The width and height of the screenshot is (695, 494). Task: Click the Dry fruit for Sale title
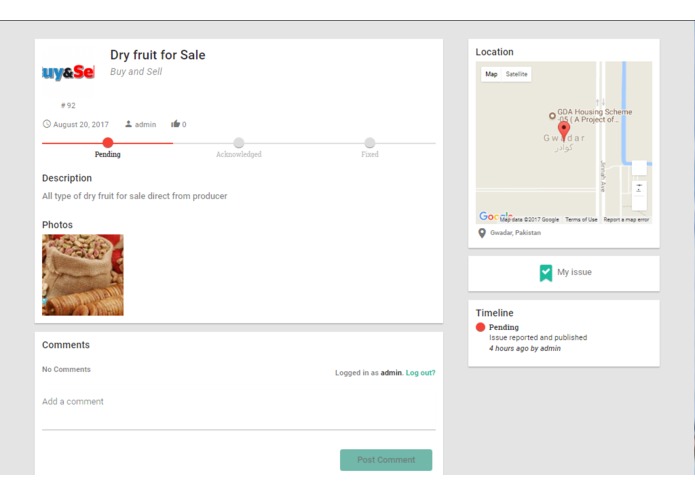[x=158, y=55]
